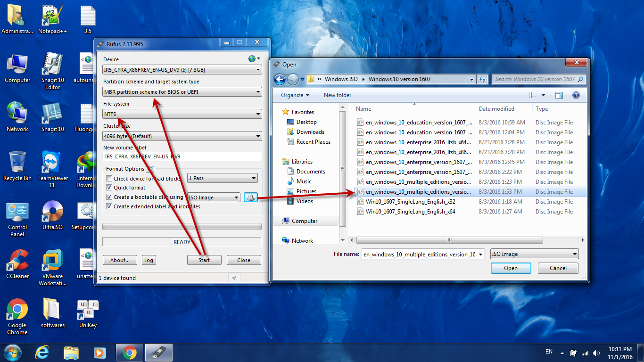Image resolution: width=644 pixels, height=362 pixels.
Task: Launch UniKey desktop shortcut
Action: (88, 314)
